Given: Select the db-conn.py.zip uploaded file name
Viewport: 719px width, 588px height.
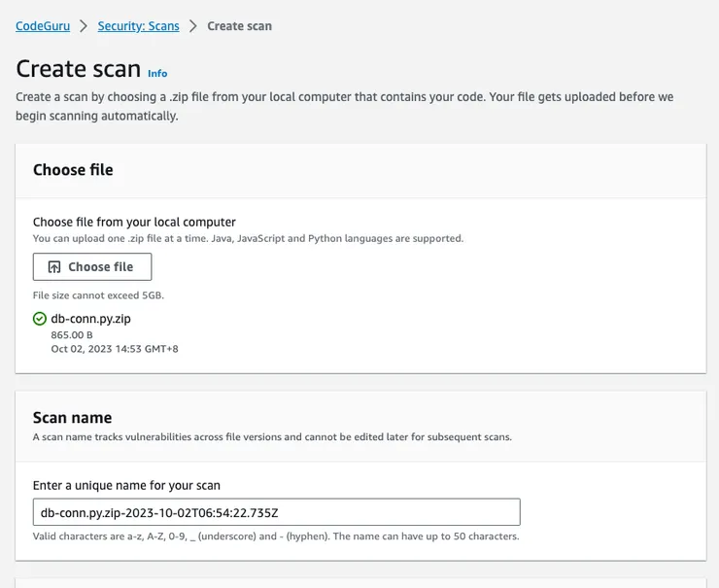Looking at the screenshot, I should [x=91, y=318].
